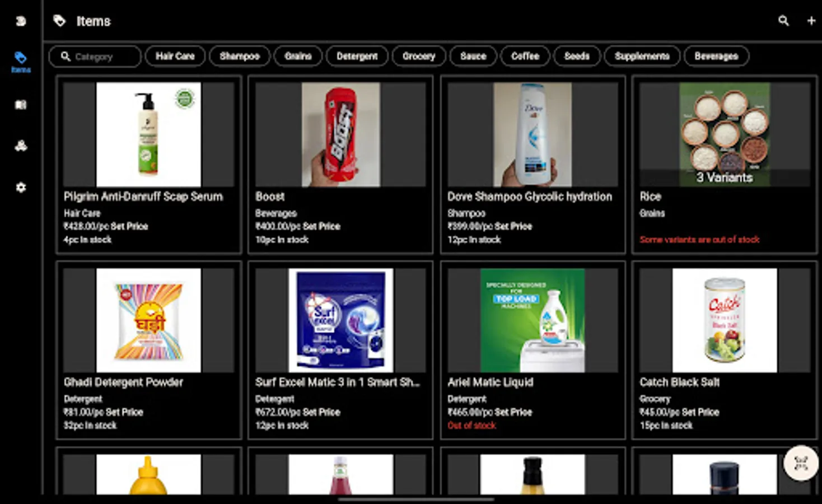The image size is (822, 504).
Task: Tap the floating scanner button at bottom right
Action: click(x=800, y=463)
